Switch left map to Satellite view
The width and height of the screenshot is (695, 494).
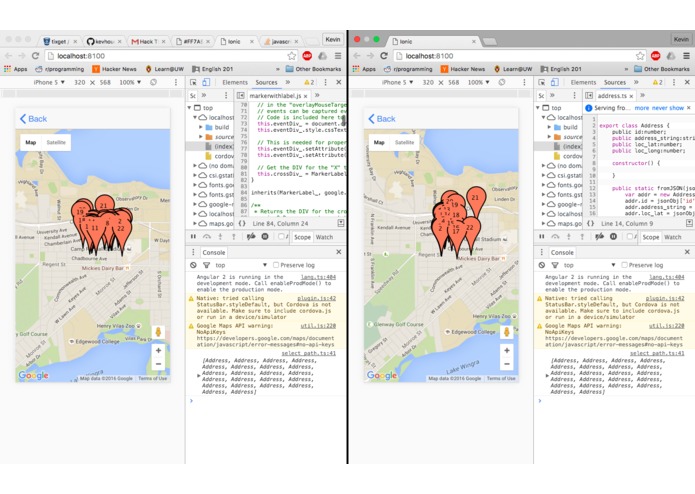point(56,143)
